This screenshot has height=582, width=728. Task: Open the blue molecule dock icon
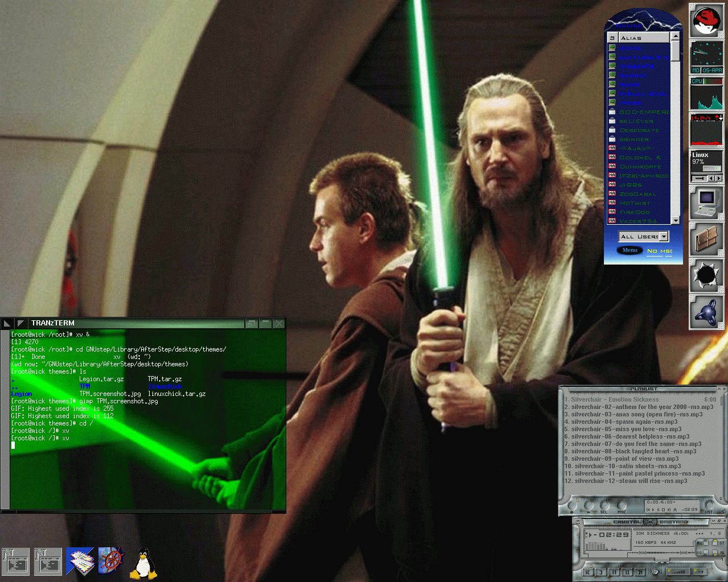[706, 312]
